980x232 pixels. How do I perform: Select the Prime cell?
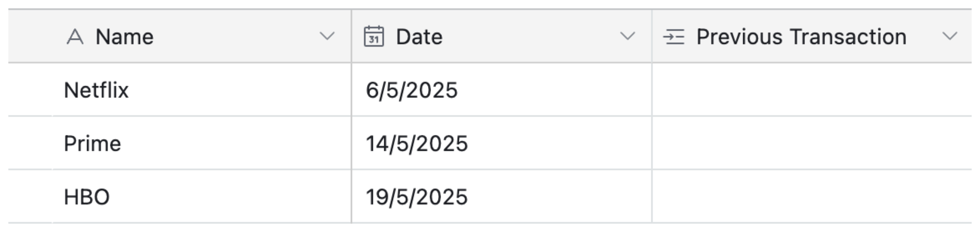pos(93,143)
